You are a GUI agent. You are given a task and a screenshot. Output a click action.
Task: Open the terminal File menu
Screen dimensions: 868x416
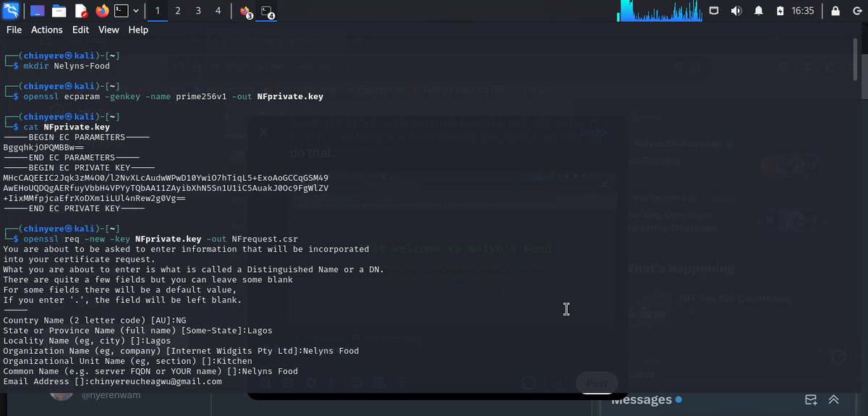tap(14, 30)
